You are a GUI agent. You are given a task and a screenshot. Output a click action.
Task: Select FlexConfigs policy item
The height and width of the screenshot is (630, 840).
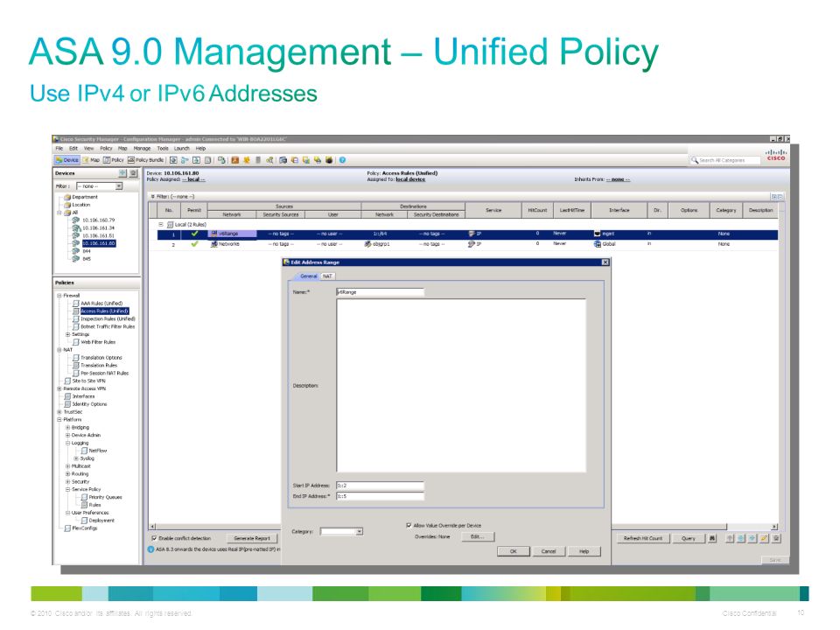point(85,528)
